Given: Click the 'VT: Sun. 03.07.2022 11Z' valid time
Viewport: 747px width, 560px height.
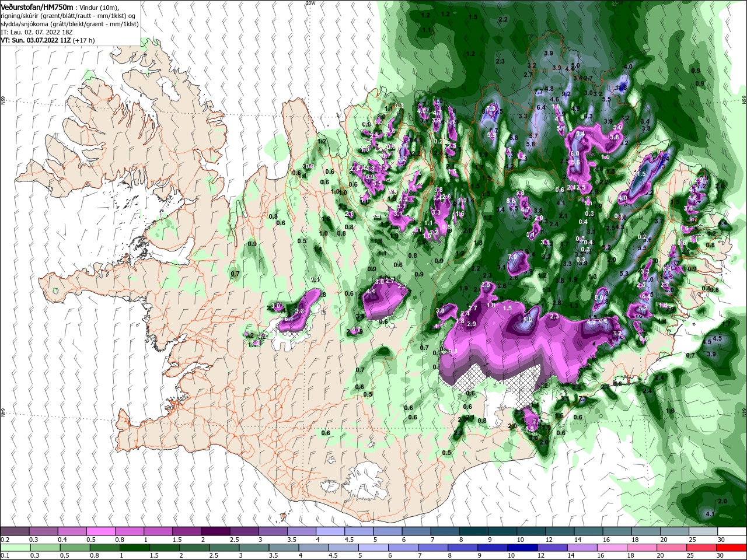Looking at the screenshot, I should coord(36,40).
